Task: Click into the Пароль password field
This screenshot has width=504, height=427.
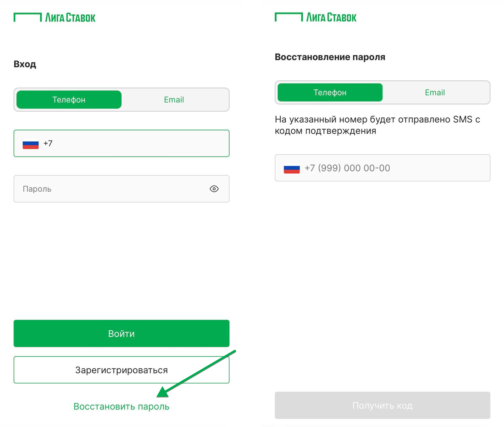Action: [x=109, y=189]
